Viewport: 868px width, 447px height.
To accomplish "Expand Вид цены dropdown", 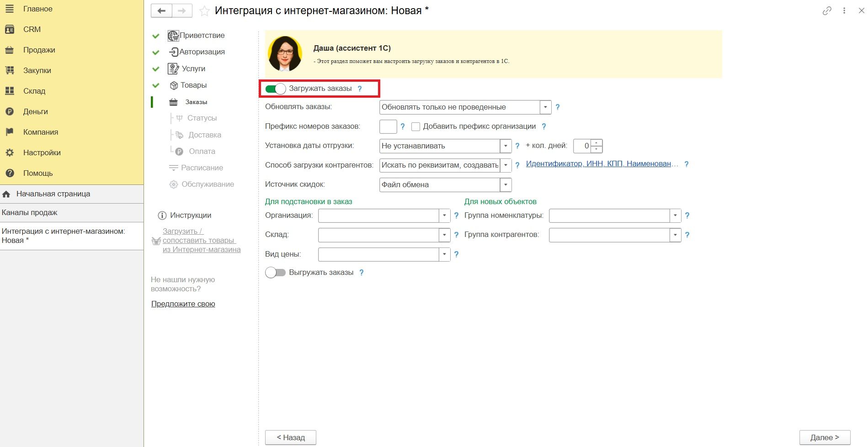I will [x=444, y=254].
